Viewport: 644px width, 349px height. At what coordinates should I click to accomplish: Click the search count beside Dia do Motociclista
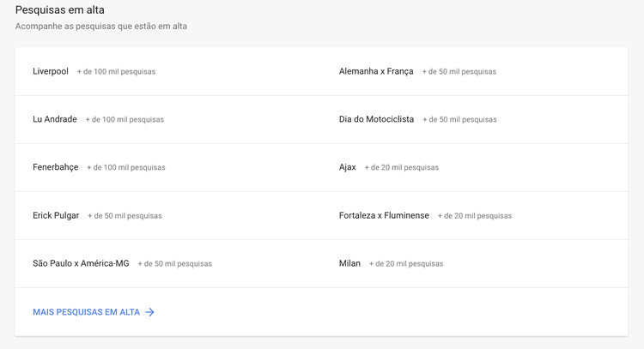(459, 120)
